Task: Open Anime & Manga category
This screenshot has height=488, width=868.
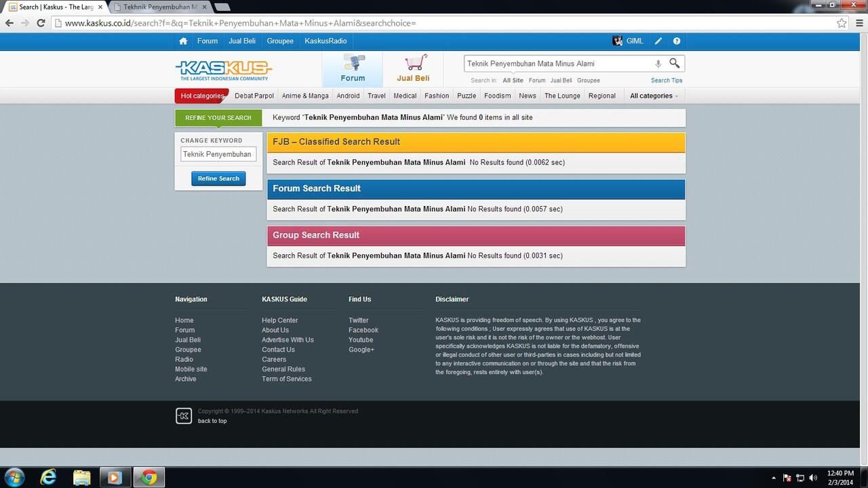Action: pos(305,96)
